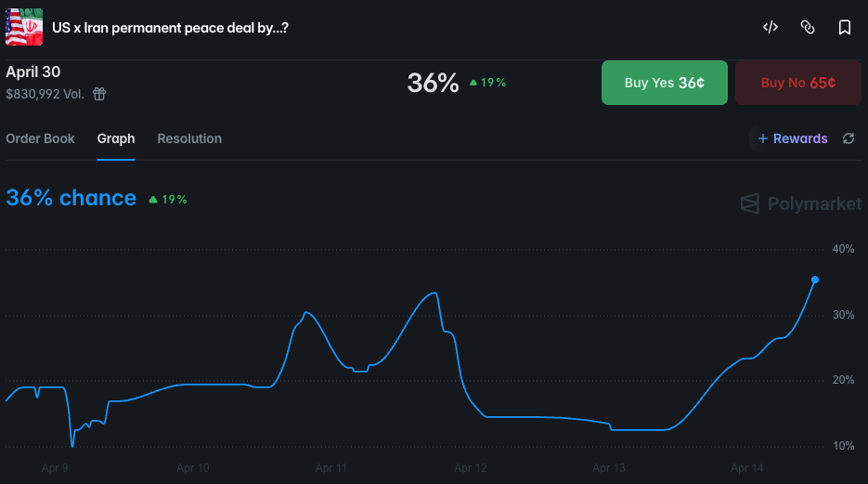Click the Polymarket logo watermark
The height and width of the screenshot is (484, 868).
pyautogui.click(x=800, y=203)
